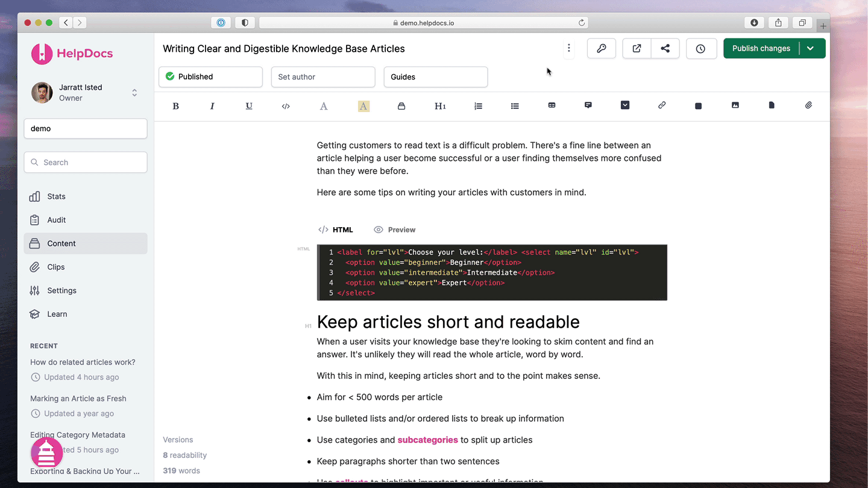
Task: Open browser downloads icon
Action: [754, 23]
